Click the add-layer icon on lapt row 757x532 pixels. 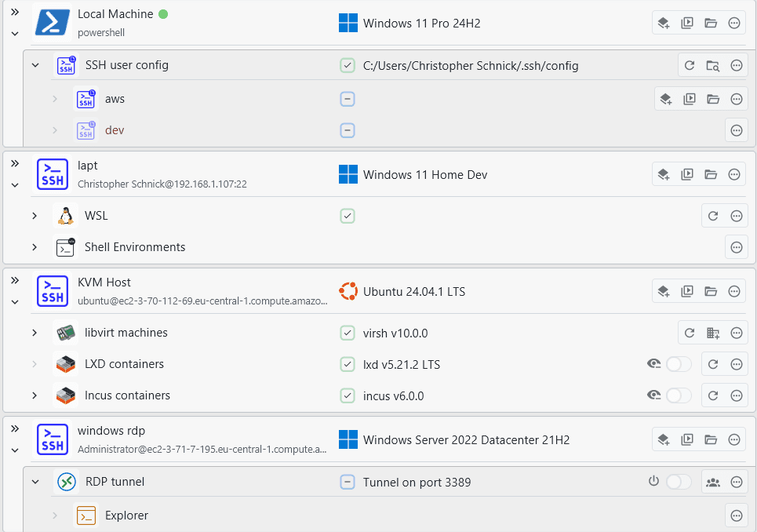(x=664, y=174)
